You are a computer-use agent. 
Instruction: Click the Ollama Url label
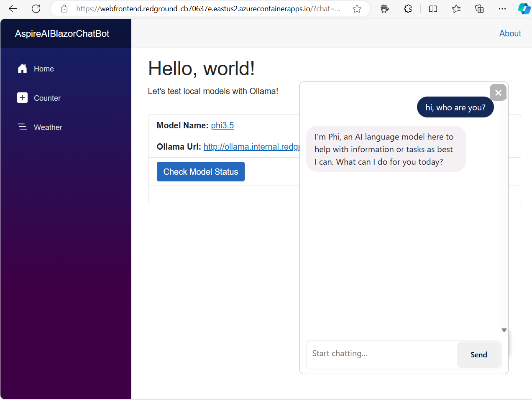[x=179, y=147]
